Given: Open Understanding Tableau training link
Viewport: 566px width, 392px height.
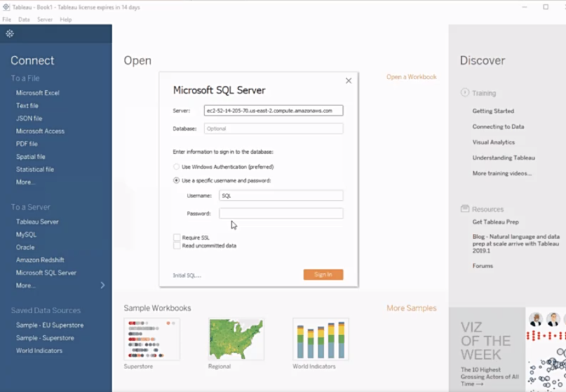Looking at the screenshot, I should [x=504, y=158].
